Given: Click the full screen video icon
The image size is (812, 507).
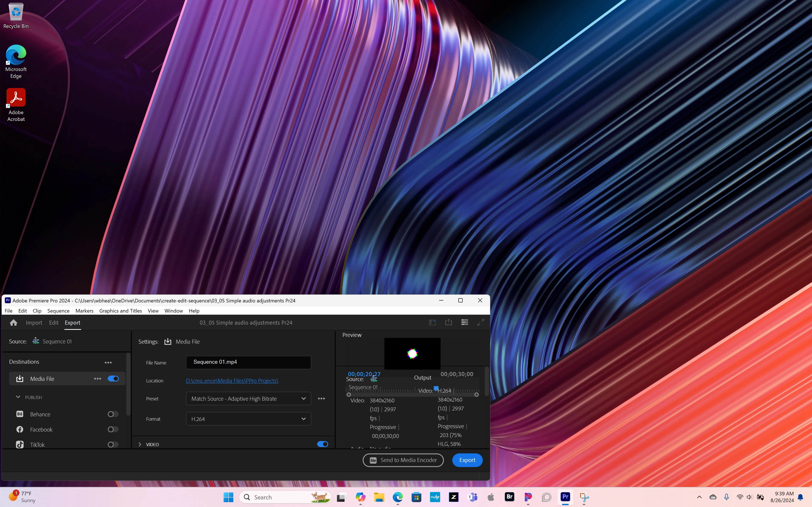Looking at the screenshot, I should click(481, 322).
